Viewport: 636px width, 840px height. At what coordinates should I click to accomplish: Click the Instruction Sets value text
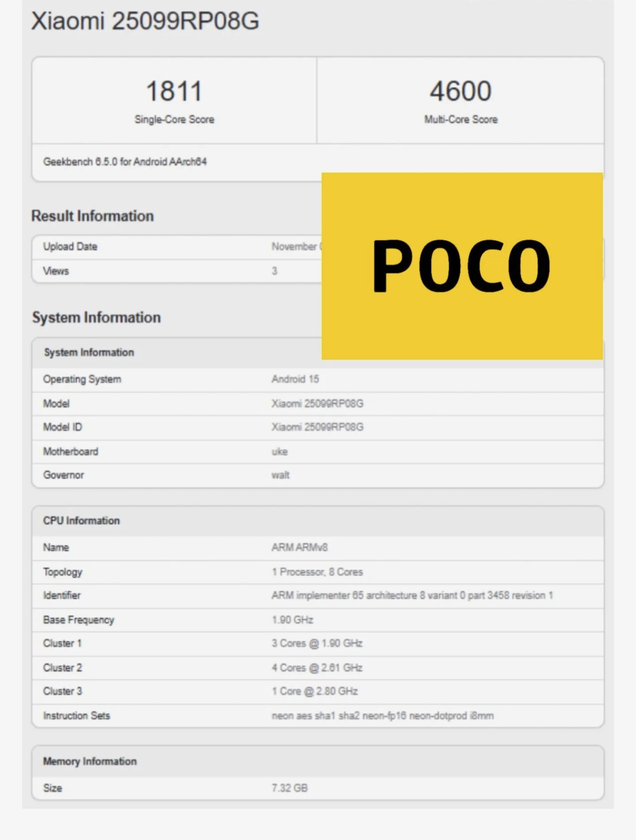382,716
